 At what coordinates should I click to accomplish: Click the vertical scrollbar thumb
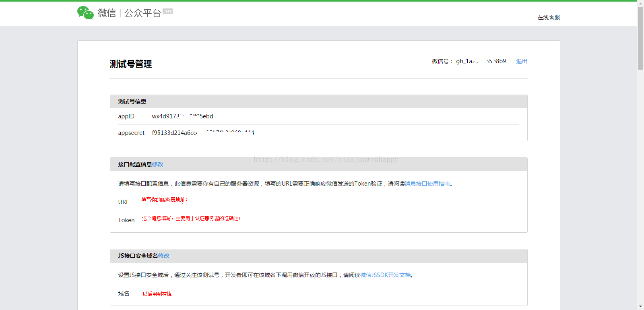click(640, 38)
